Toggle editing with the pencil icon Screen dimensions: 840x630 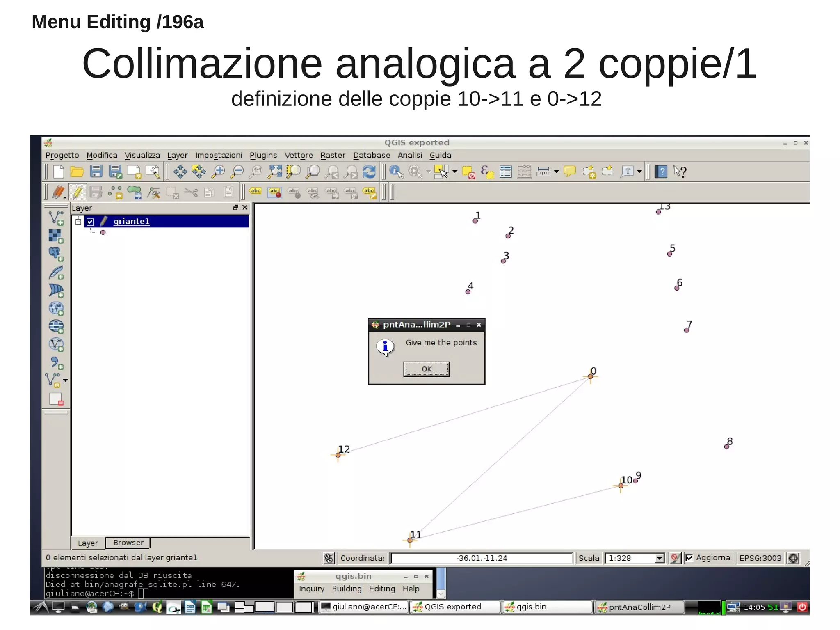[77, 192]
